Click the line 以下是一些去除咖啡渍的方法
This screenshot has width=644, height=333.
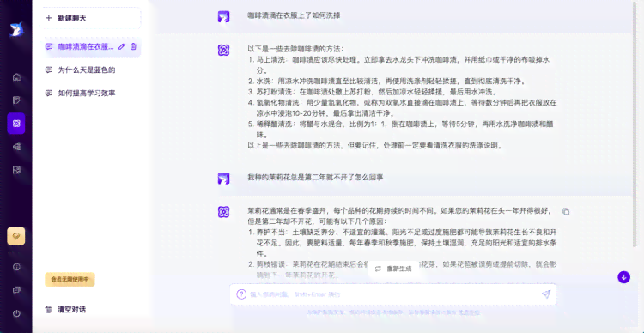(x=295, y=49)
